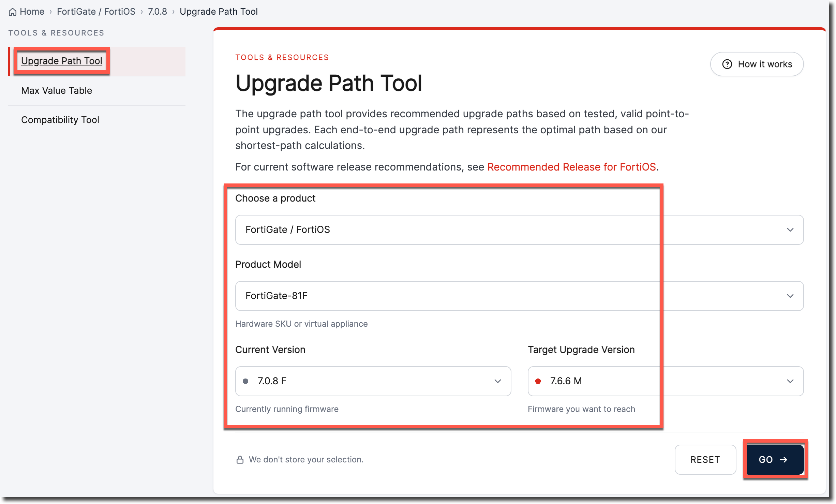Click the red dot beside 7.6.6 M
This screenshot has height=504, width=836.
[x=538, y=381]
